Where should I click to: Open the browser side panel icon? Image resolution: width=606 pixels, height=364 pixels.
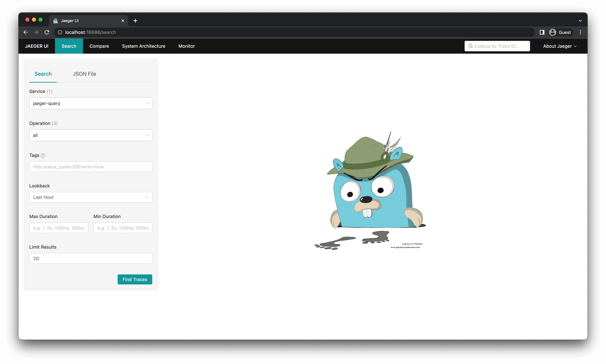pos(542,32)
